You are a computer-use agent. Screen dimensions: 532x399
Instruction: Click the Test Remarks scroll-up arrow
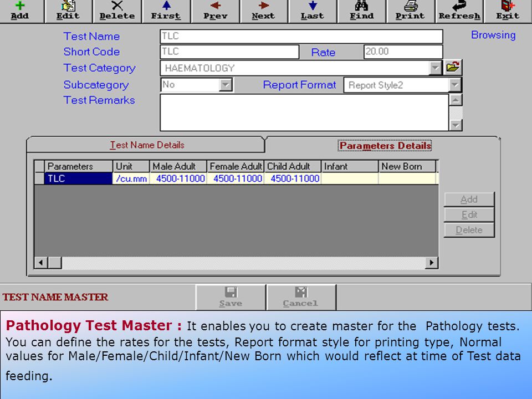[456, 100]
